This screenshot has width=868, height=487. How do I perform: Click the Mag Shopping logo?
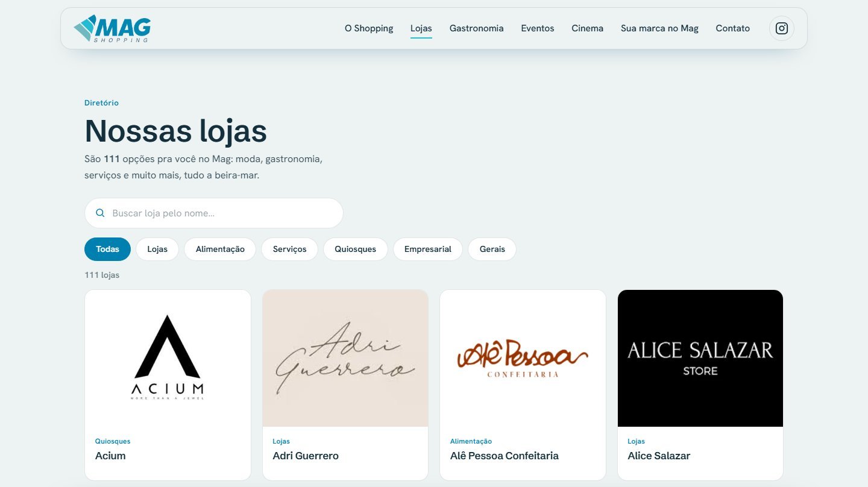112,28
